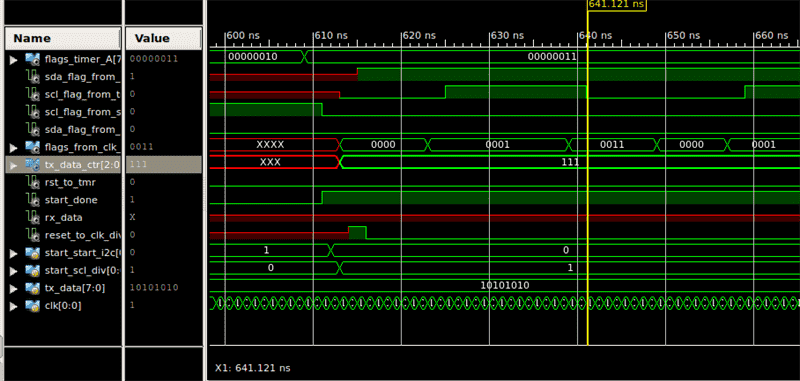Click the 00000011 value in Value column
The image size is (800, 381).
coord(154,59)
